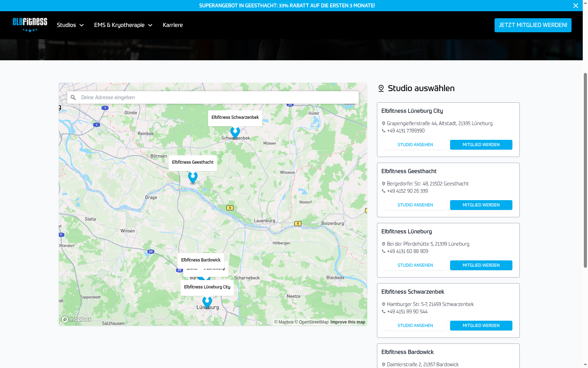Viewport: 588px width, 368px height.
Task: Click phone number +49 4131 60 88 909
Action: (407, 251)
